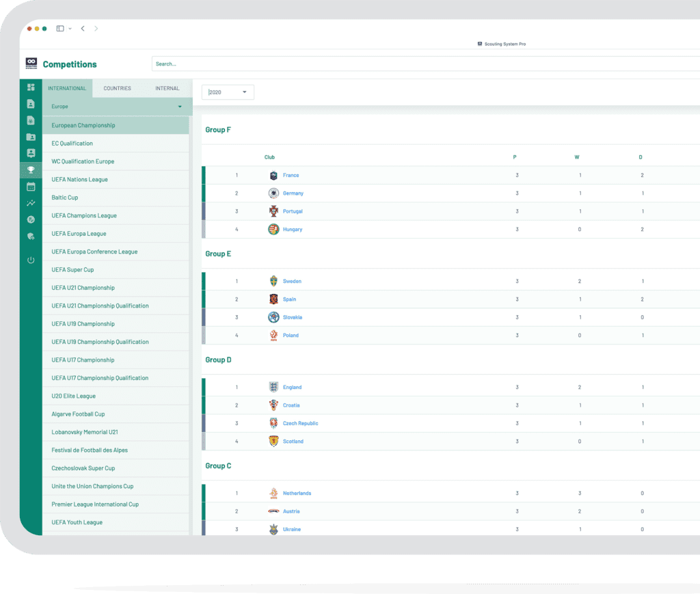The height and width of the screenshot is (594, 700).
Task: Select the trophy Competitions icon
Action: [x=30, y=170]
